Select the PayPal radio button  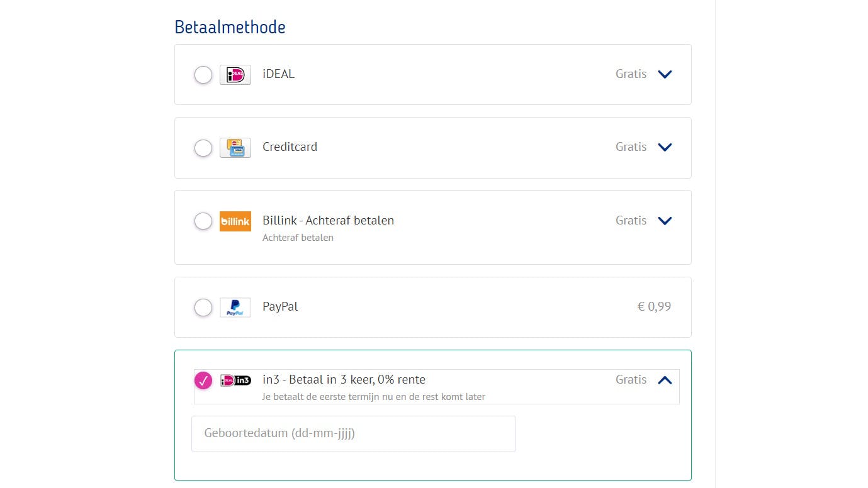(203, 308)
